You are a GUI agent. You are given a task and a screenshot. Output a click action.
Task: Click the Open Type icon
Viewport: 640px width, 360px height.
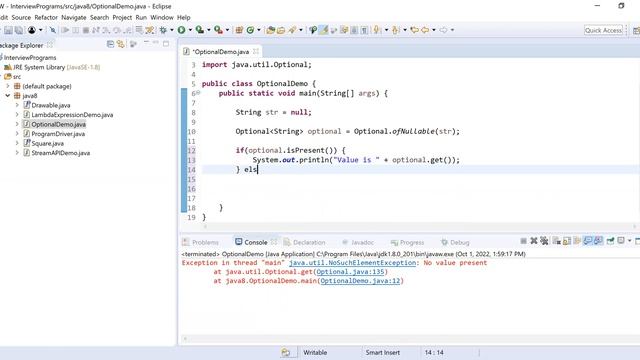click(x=270, y=30)
